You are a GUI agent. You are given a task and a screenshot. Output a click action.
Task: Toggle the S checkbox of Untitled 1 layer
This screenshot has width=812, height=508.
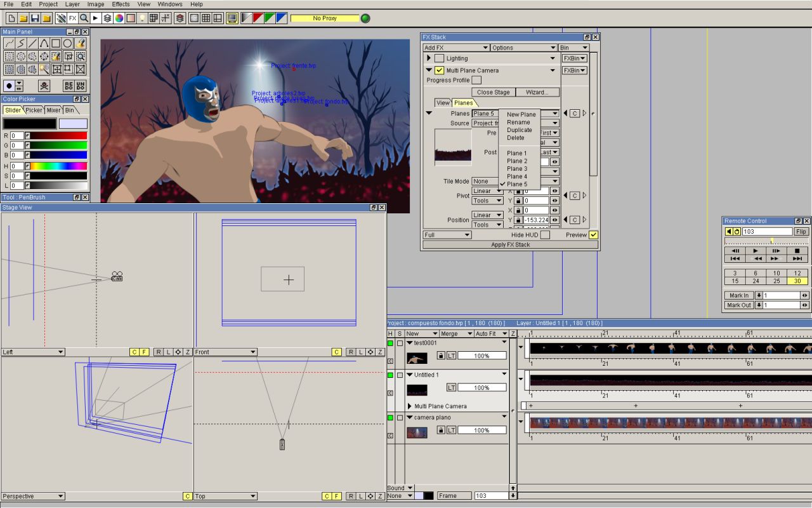point(400,375)
